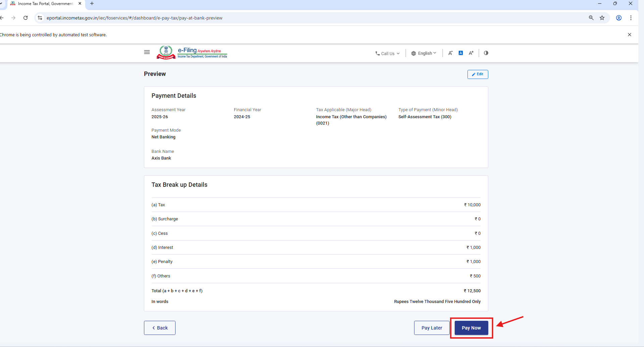Viewport: 644px width, 347px height.
Task: Click the Edit button
Action: (x=478, y=74)
